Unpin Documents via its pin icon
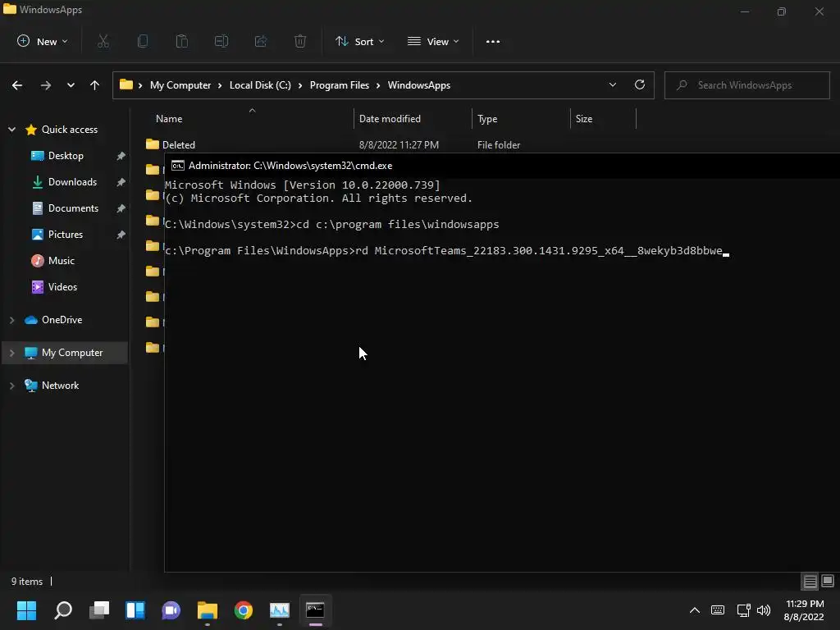 pyautogui.click(x=121, y=208)
